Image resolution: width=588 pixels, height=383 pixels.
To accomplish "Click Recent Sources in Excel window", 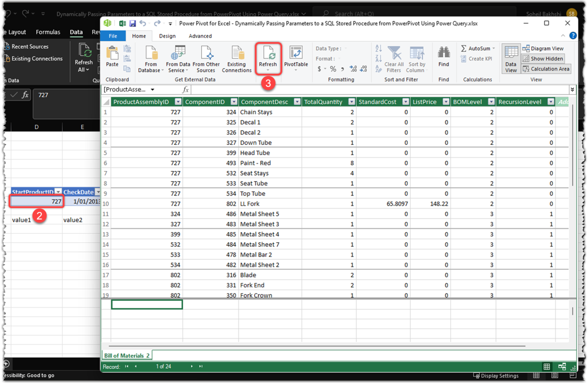I will tap(26, 47).
